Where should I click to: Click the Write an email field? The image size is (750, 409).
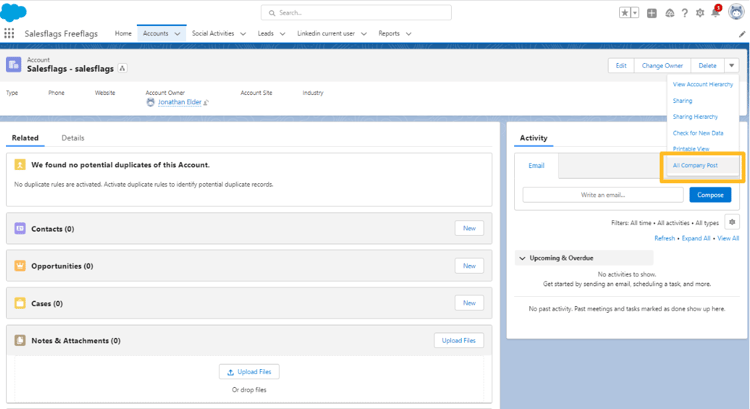pyautogui.click(x=603, y=195)
